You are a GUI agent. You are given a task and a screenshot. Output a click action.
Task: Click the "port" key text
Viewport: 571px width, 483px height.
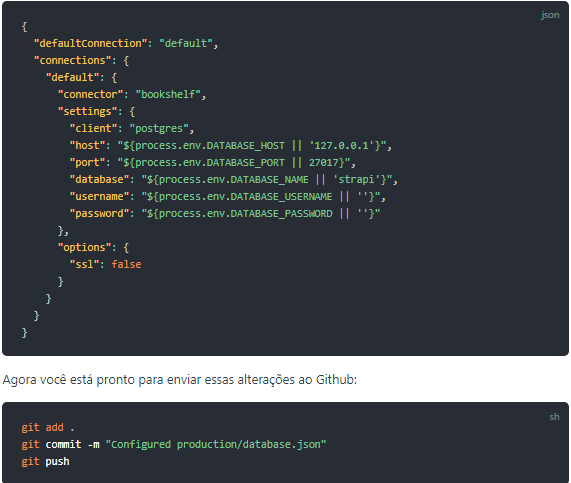[x=87, y=162]
